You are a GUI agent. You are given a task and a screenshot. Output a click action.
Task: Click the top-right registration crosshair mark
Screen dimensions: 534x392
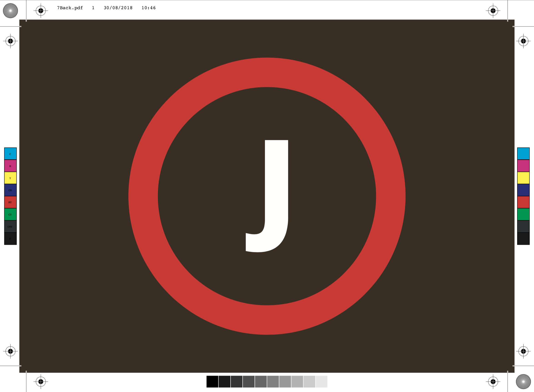[x=493, y=11]
